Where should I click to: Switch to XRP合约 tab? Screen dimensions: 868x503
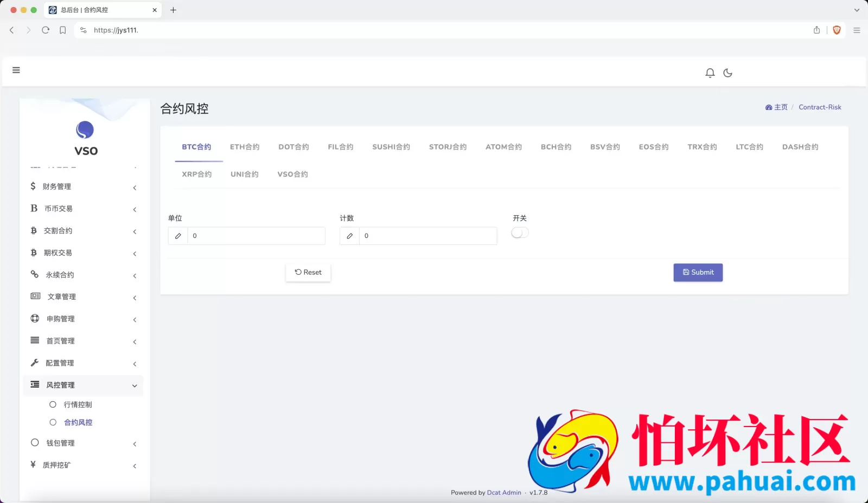point(197,174)
